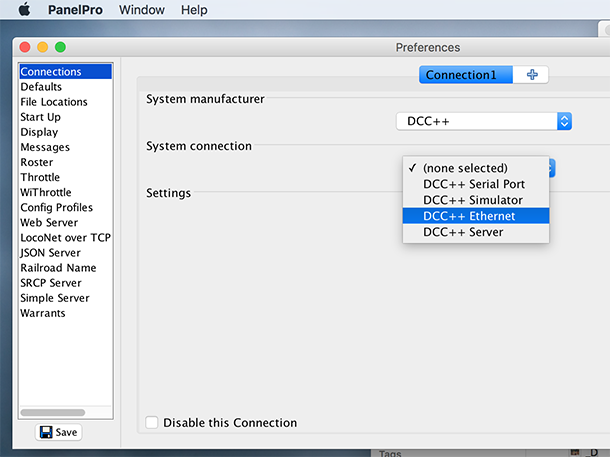Viewport: 610px width, 457px height.
Task: Click the sidebar horizontal scrollbar
Action: coord(53,412)
